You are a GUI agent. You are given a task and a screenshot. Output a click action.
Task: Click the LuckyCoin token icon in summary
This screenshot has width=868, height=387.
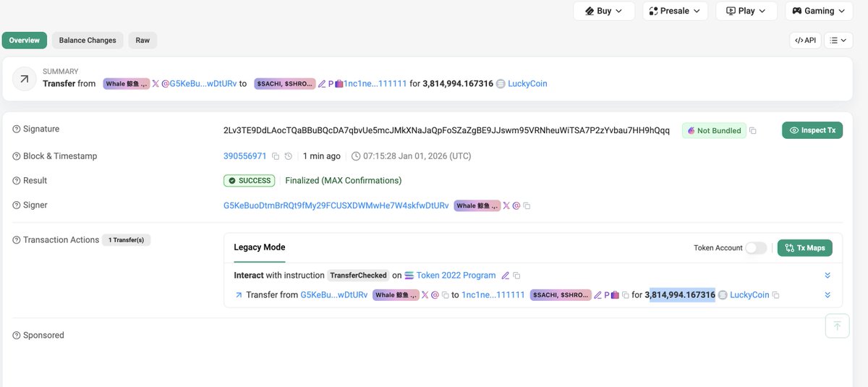501,84
